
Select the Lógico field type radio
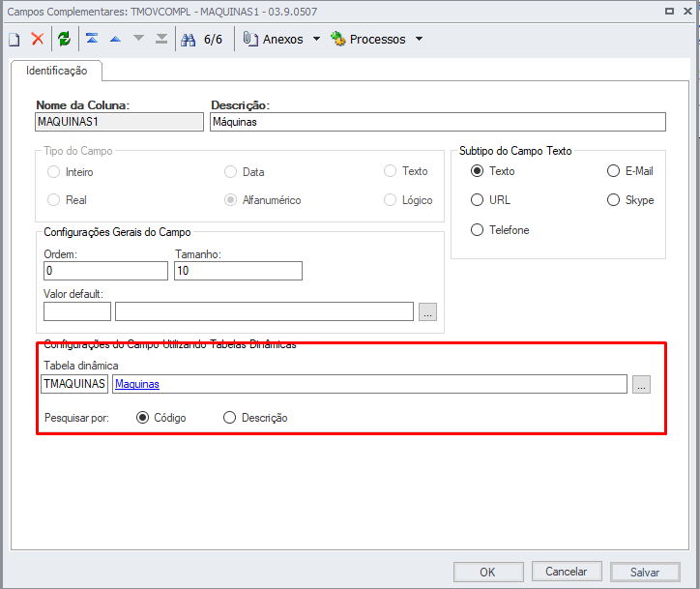point(391,199)
